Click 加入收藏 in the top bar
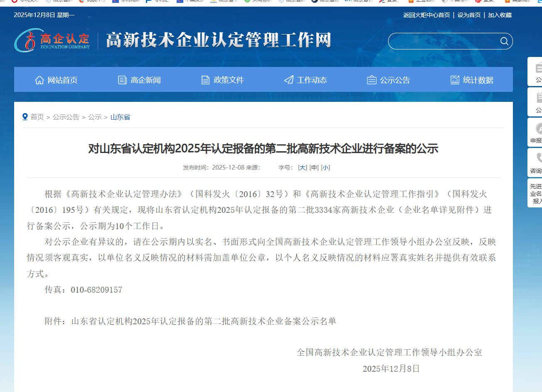Screen dimensions: 542x392 coord(500,15)
